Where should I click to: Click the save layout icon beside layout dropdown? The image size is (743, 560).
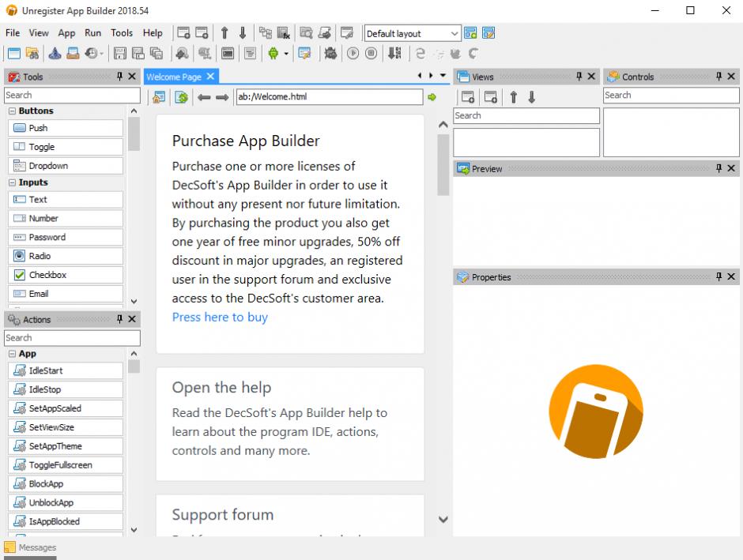470,32
